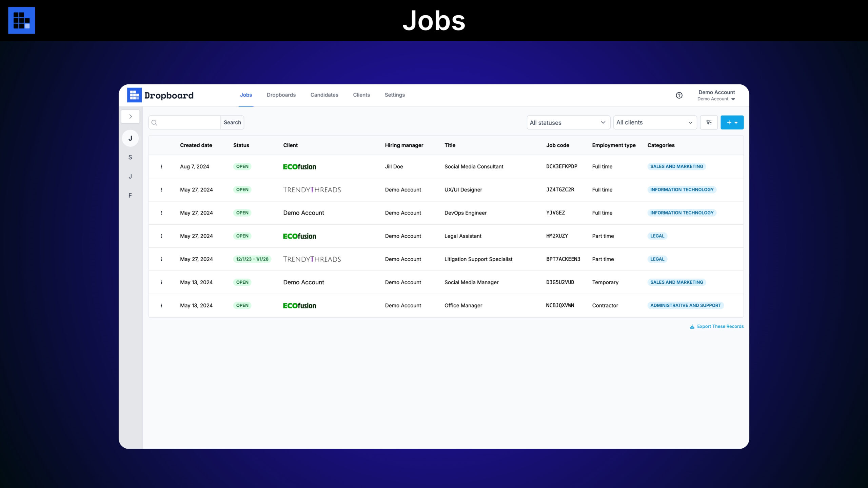Click the F item in the sidebar
This screenshot has height=488, width=868.
130,196
